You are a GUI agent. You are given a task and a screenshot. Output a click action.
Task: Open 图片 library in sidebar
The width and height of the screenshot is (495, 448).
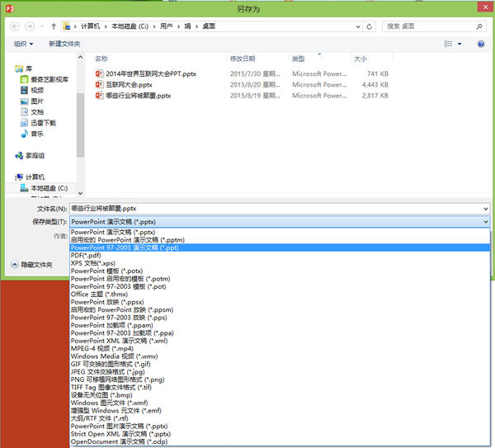click(32, 101)
